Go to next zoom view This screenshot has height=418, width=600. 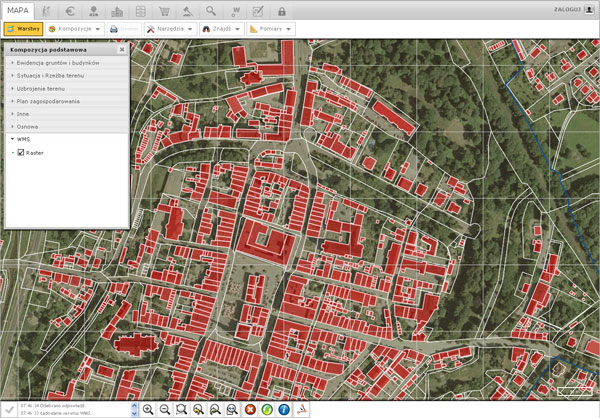(215, 410)
